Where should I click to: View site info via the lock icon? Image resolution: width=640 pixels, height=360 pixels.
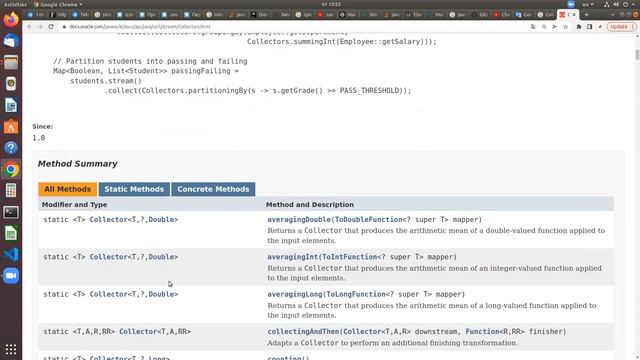[x=64, y=27]
